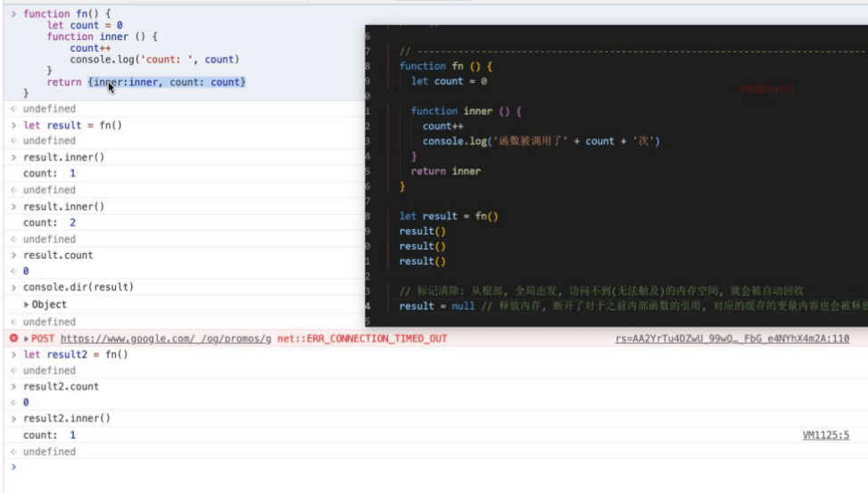Image resolution: width=868 pixels, height=493 pixels.
Task: Focus the empty console prompt input
Action: point(442,467)
